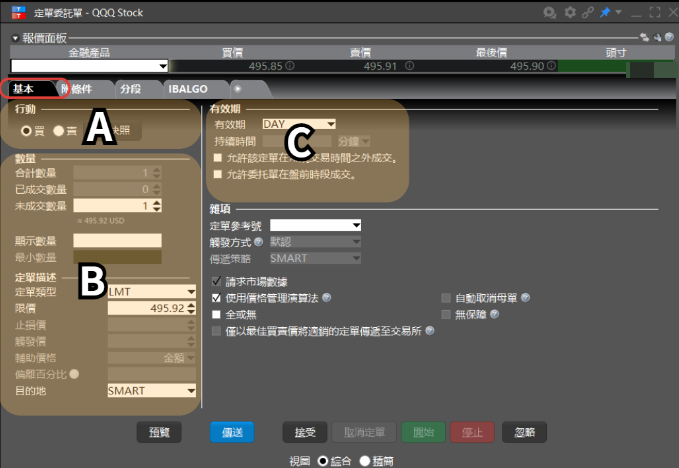Click the 預覽 preview button
The height and width of the screenshot is (468, 679).
click(159, 432)
